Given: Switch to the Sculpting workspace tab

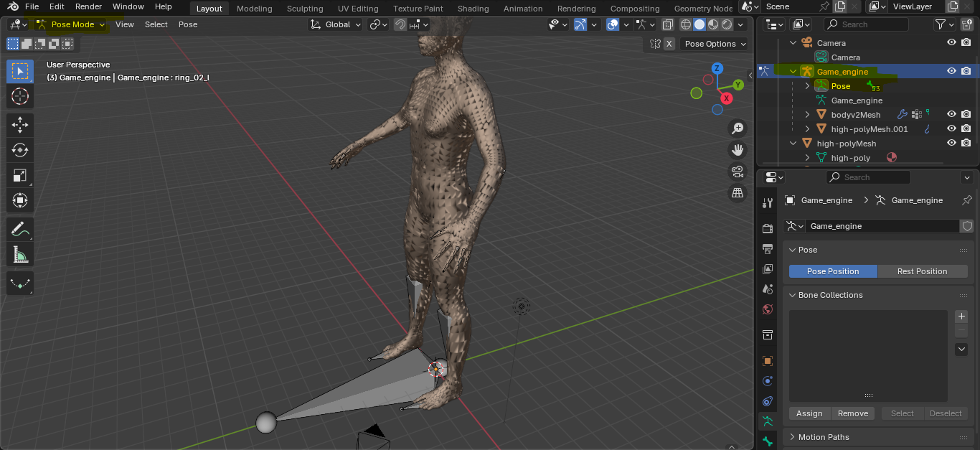Looking at the screenshot, I should pyautogui.click(x=305, y=9).
